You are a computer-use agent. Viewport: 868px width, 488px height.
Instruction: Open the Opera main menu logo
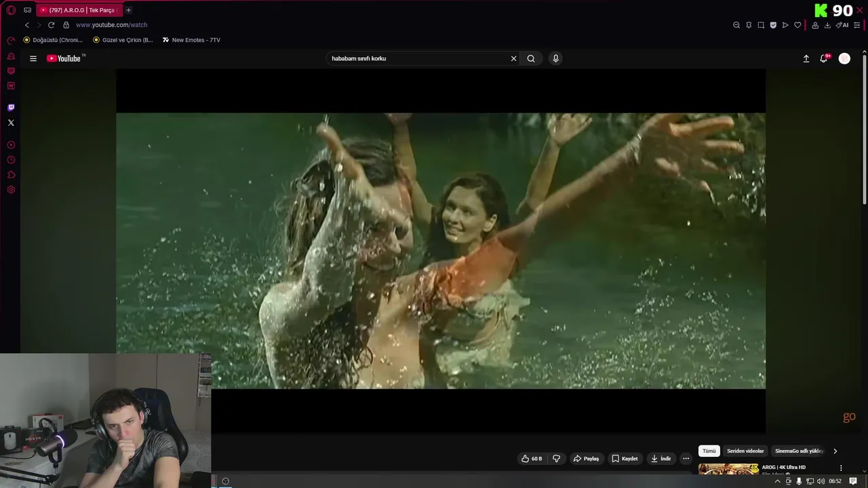[x=11, y=10]
